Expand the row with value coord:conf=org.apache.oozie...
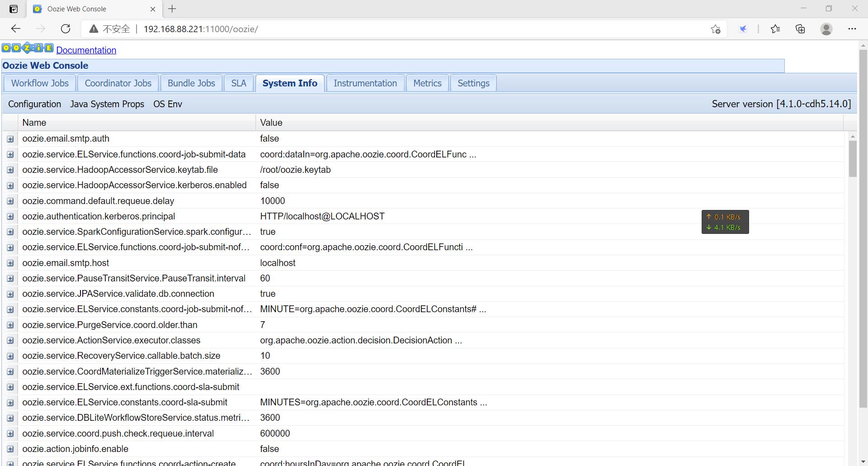 pyautogui.click(x=10, y=247)
